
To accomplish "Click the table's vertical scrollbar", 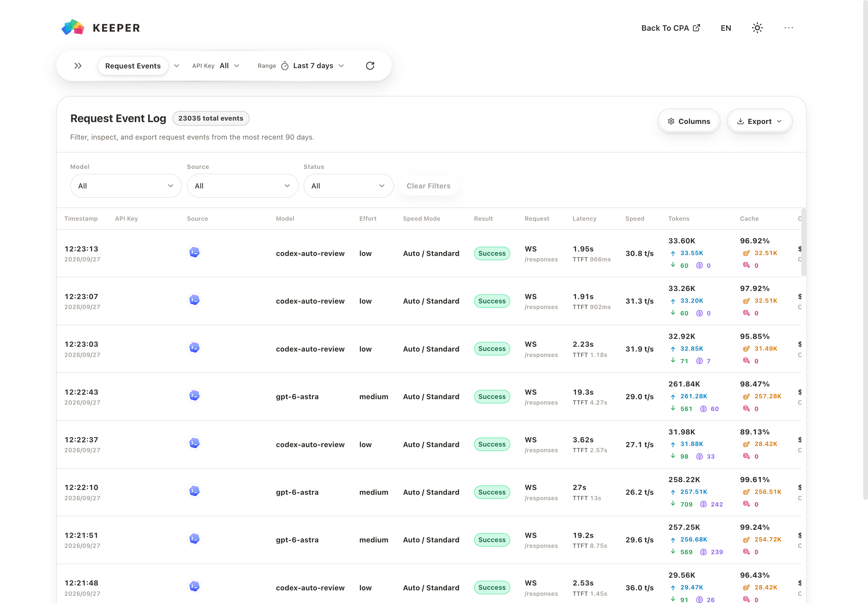I will [x=804, y=242].
